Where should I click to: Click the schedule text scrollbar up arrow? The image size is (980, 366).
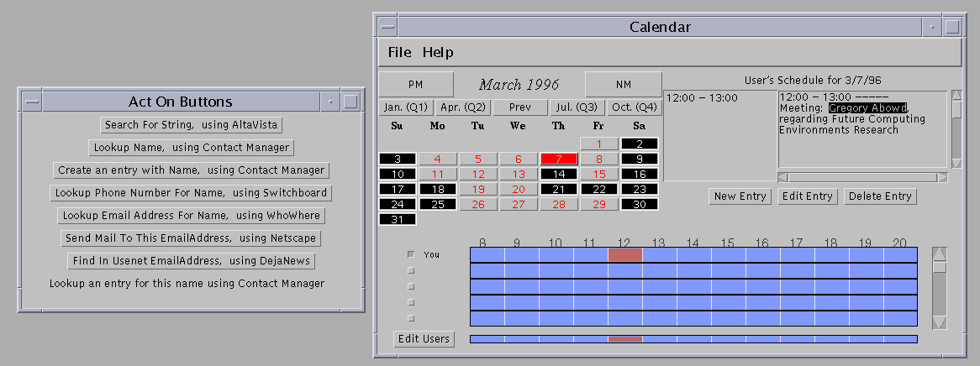956,95
